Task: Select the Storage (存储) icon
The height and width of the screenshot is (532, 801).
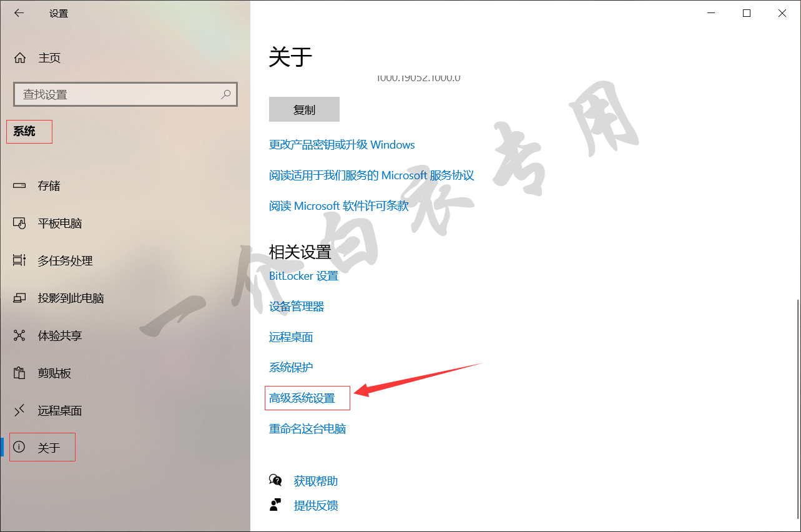Action: 19,185
